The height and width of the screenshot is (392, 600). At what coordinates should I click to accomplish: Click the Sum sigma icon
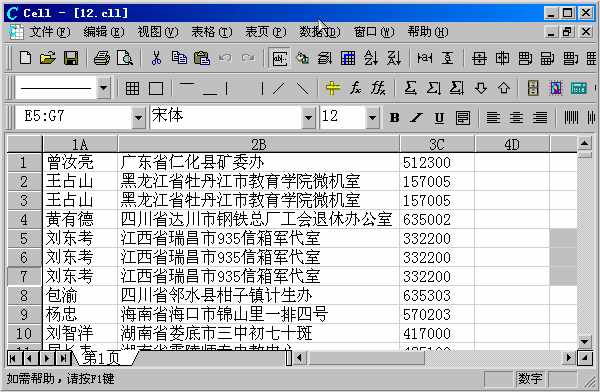click(410, 88)
